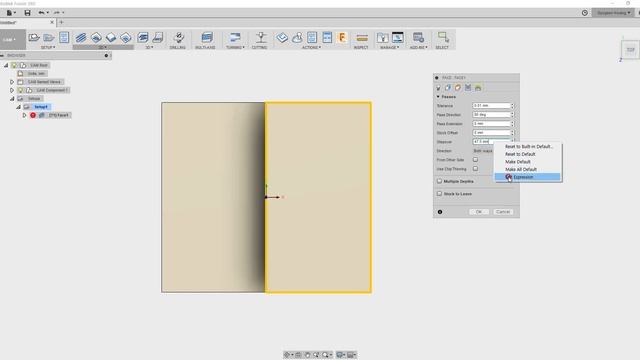The image size is (640, 360).
Task: Click the New Folder icon in Setup group
Action: tap(49, 38)
